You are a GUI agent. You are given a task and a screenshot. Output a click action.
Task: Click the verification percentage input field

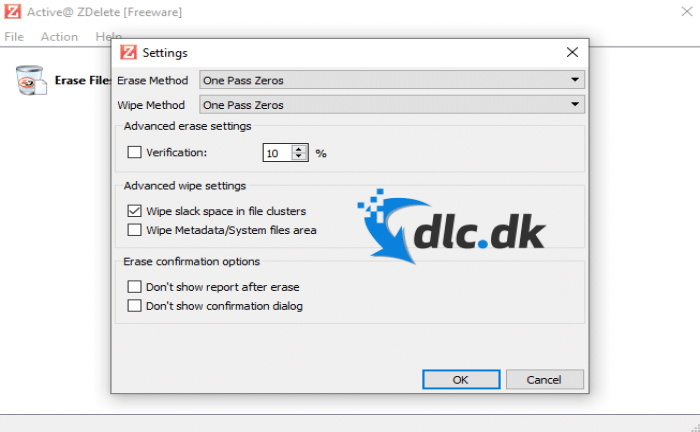(x=278, y=153)
